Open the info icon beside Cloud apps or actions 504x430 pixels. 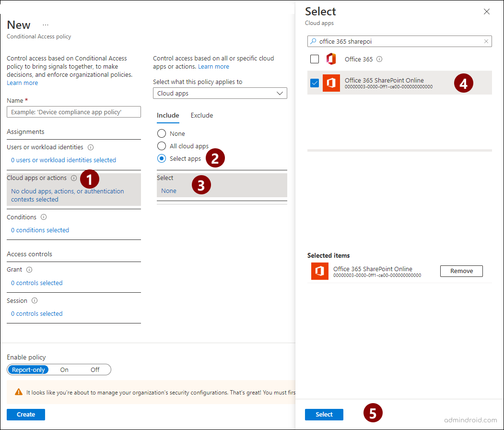click(x=73, y=178)
